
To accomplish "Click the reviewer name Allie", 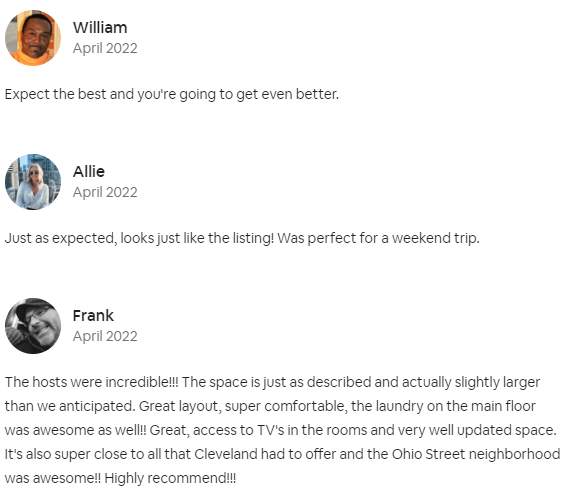I will tap(89, 172).
